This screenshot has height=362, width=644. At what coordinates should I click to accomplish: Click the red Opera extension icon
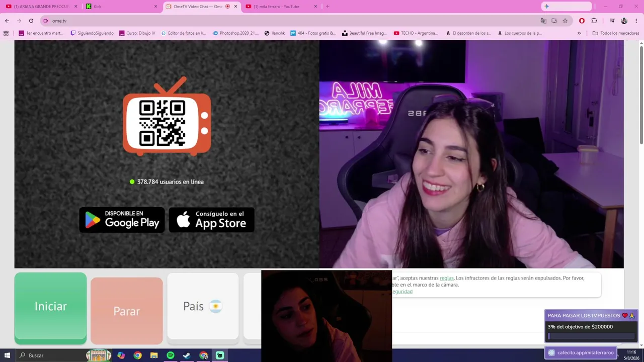582,21
